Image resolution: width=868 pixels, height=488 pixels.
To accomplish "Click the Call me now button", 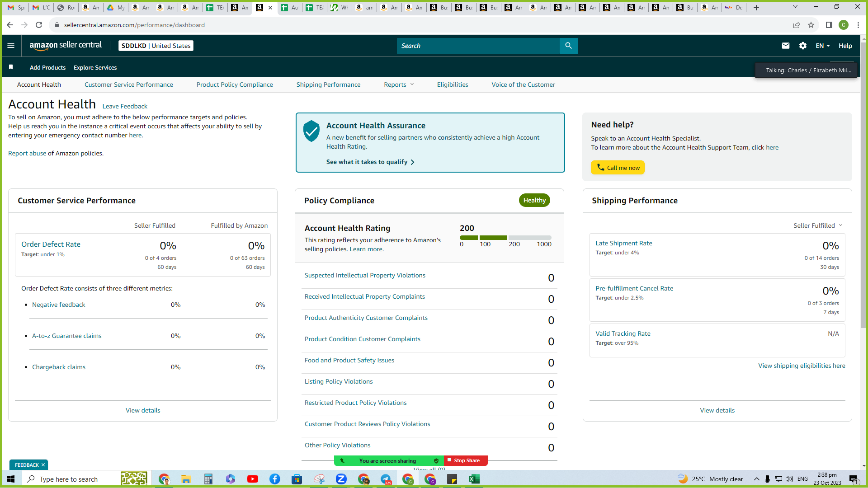I will point(618,168).
